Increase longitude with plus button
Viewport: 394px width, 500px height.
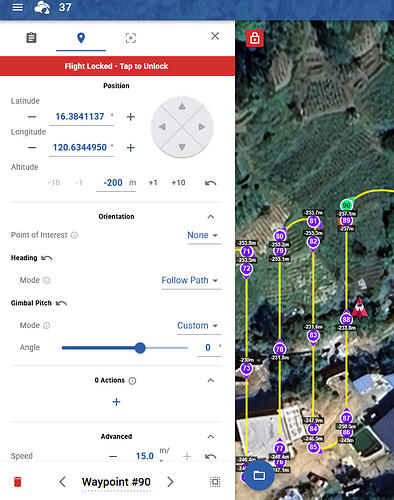click(131, 148)
